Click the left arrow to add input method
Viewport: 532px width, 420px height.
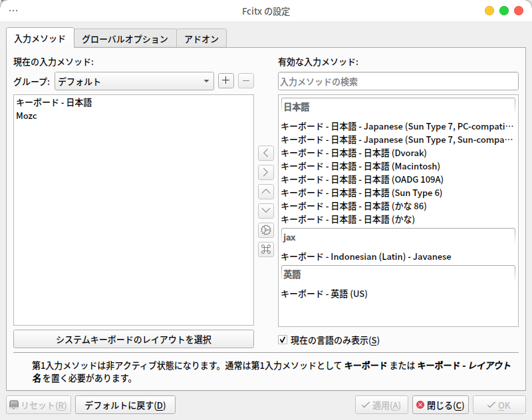266,153
